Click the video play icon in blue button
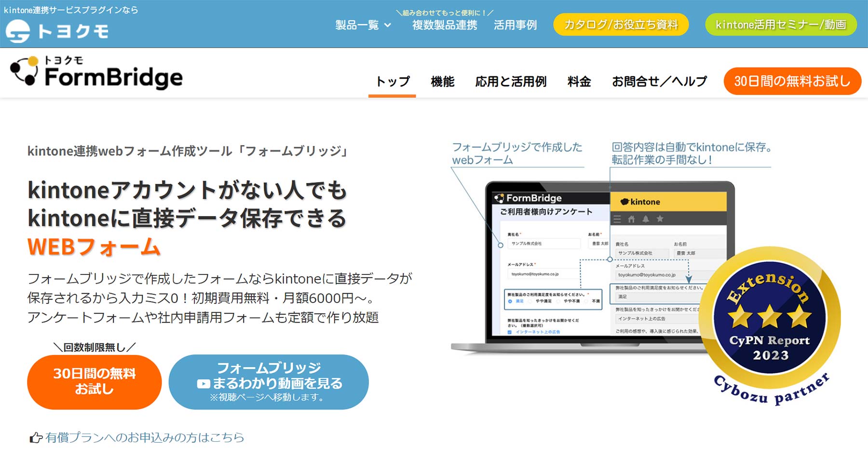The height and width of the screenshot is (463, 868). [x=203, y=384]
